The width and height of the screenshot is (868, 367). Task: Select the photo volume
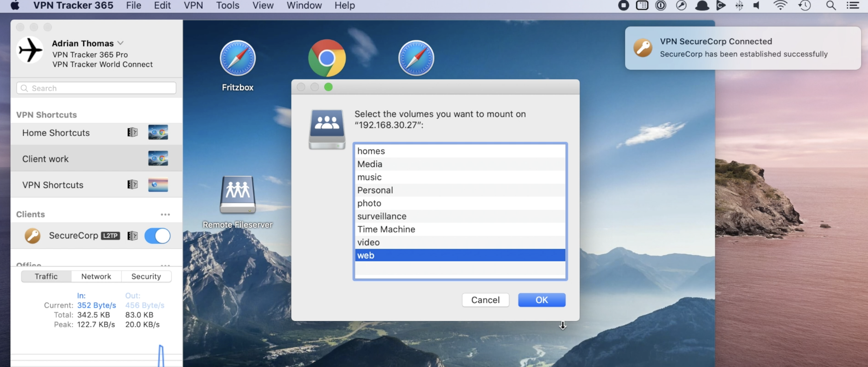click(460, 203)
